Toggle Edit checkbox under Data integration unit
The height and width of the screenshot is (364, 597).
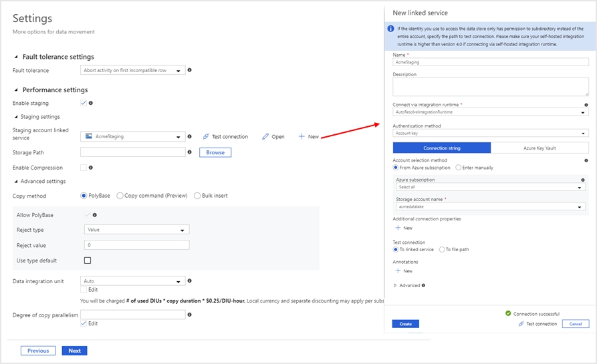point(84,289)
